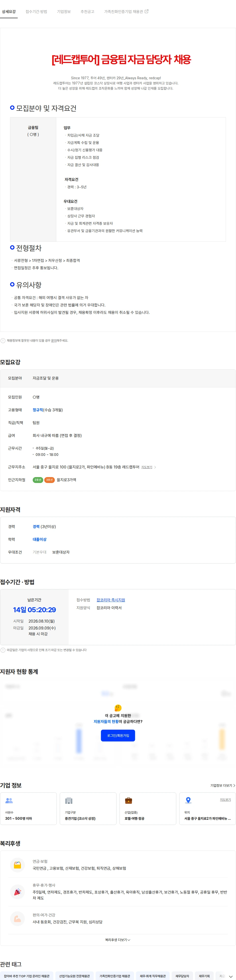Screen dimensions: 236x980
Task: Expand 복리후생 더보기
Action: pos(118,940)
